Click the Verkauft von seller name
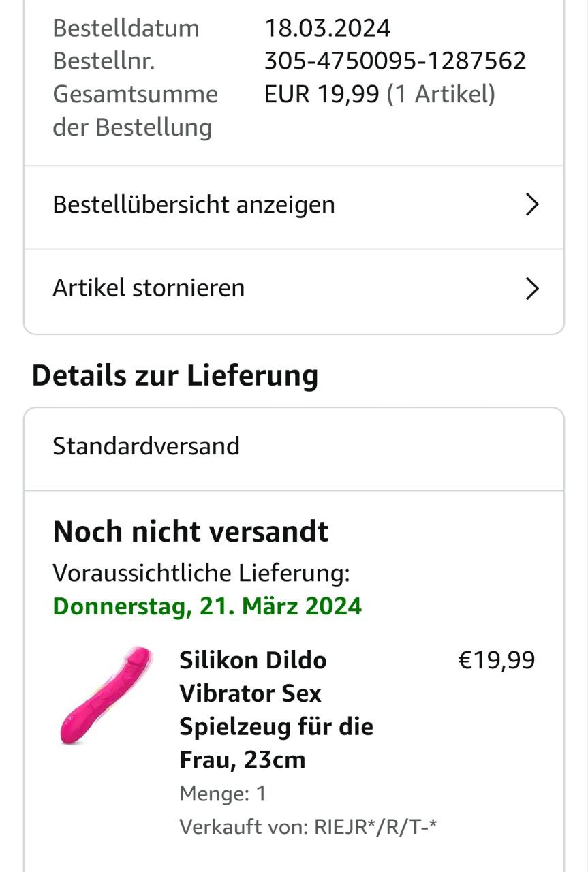Image resolution: width=588 pixels, height=872 pixels. 375,827
